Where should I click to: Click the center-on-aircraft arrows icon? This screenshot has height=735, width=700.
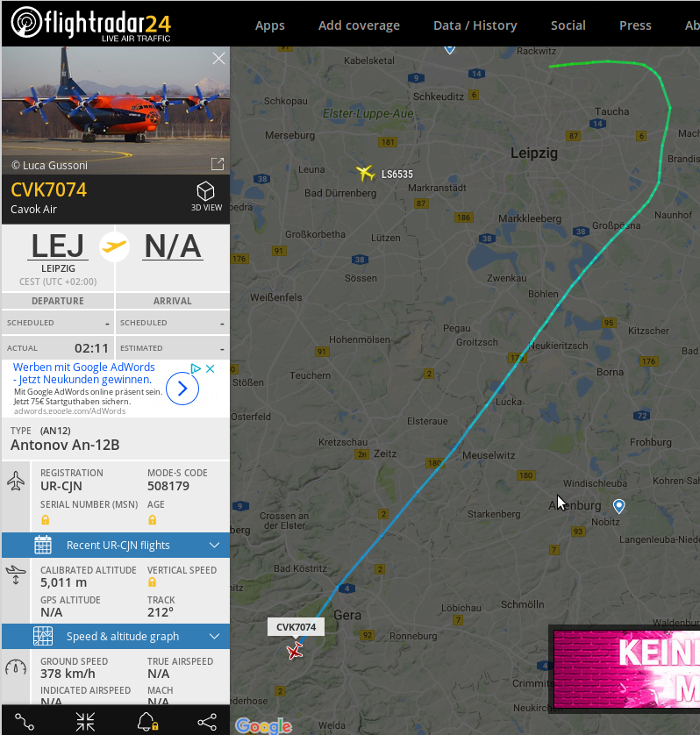85,722
